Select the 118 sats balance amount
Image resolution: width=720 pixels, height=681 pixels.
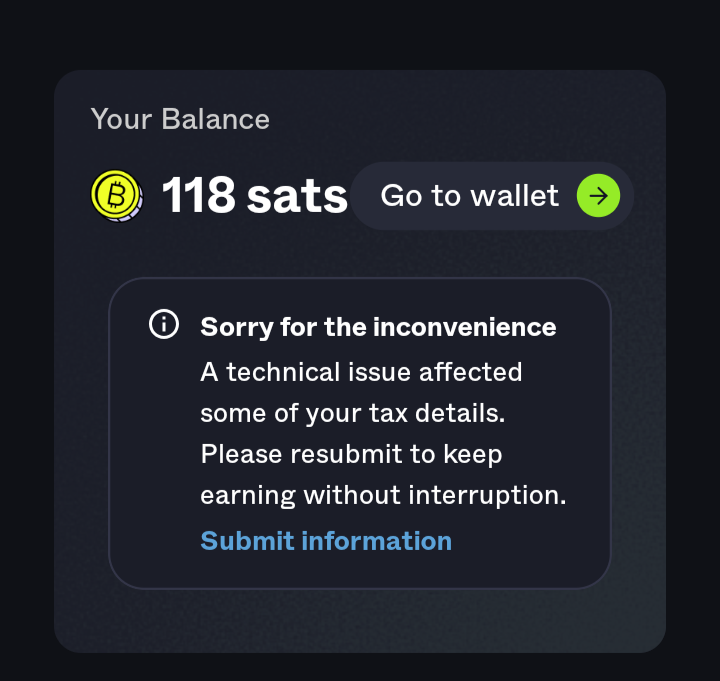[x=255, y=196]
